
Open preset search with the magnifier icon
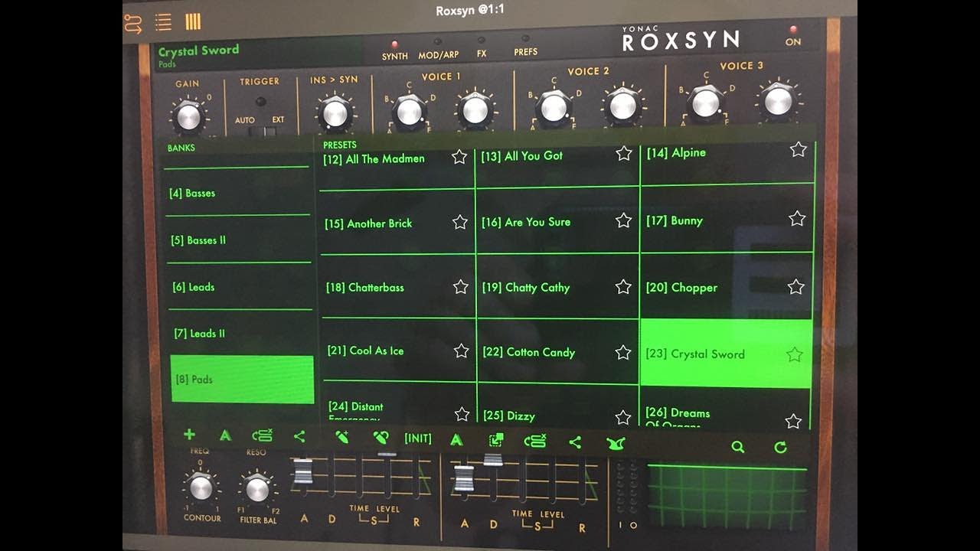coord(737,447)
